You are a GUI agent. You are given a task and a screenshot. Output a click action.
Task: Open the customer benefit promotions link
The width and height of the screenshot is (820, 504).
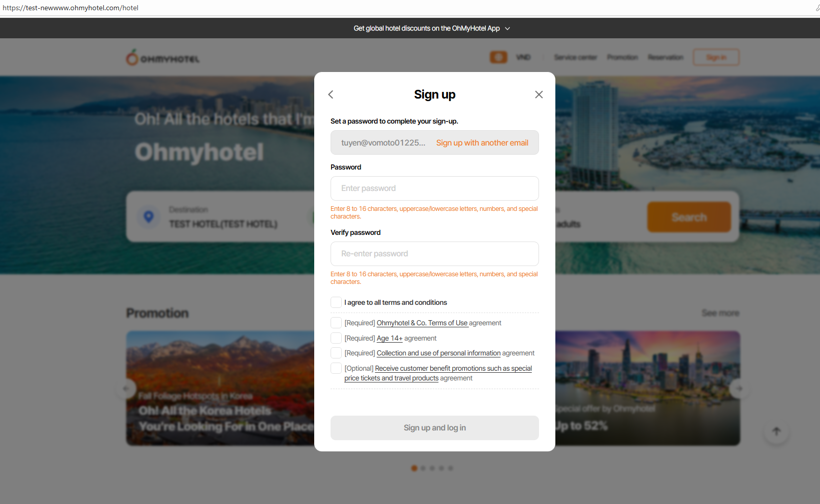coord(438,373)
